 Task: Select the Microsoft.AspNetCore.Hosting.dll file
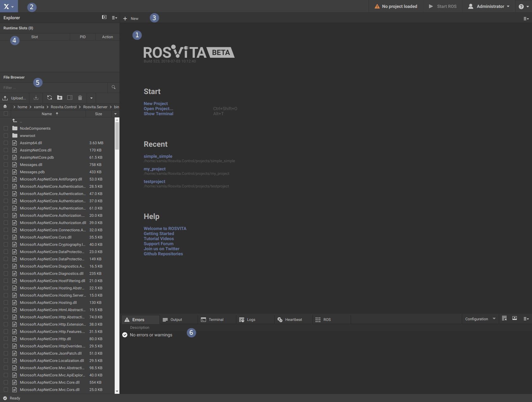48,303
